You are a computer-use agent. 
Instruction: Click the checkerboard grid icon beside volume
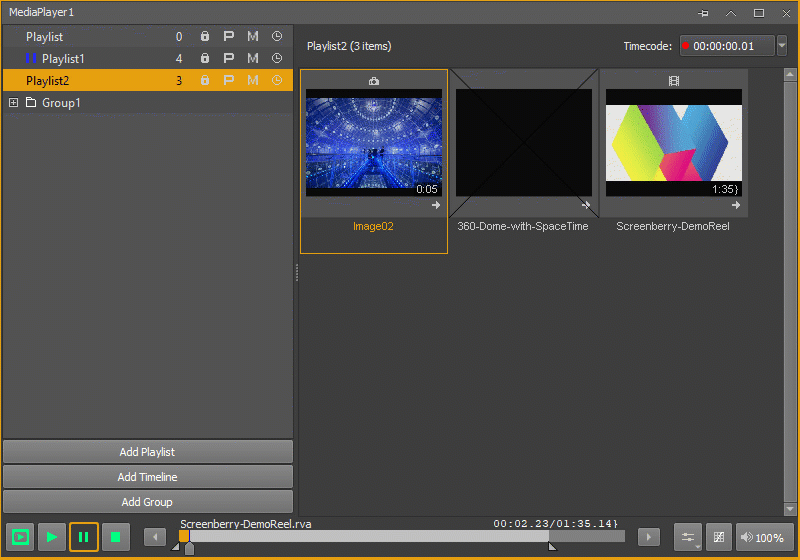tap(719, 537)
